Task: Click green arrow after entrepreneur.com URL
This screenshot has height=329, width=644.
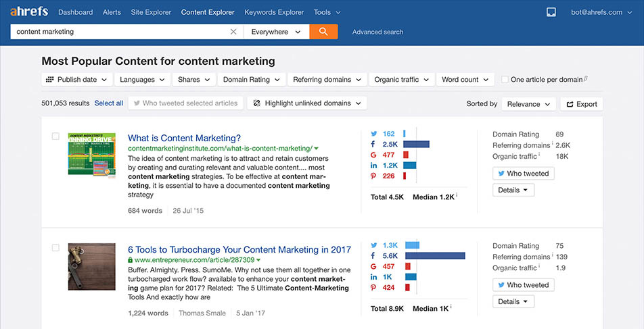Action: [258, 260]
